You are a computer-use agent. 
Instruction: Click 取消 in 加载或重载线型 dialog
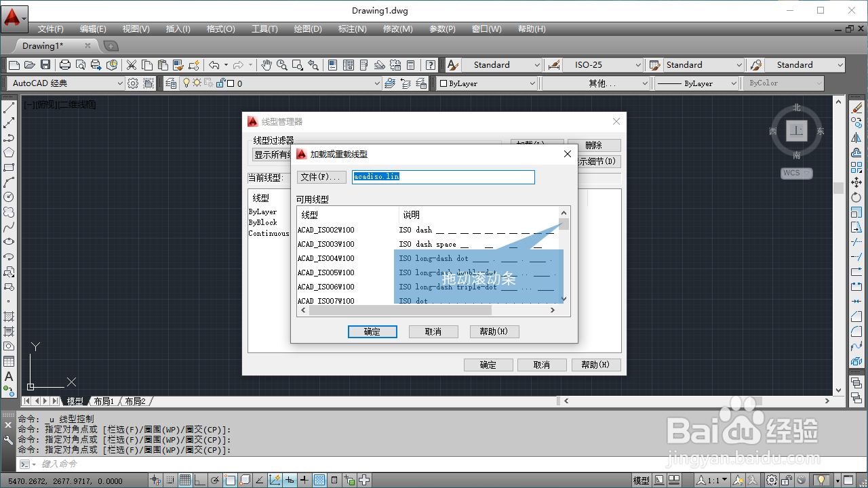(x=433, y=331)
